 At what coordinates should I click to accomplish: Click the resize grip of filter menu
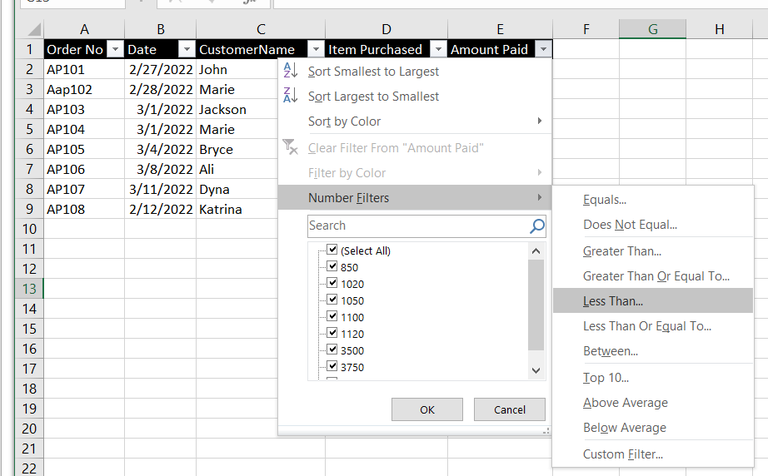pyautogui.click(x=545, y=431)
